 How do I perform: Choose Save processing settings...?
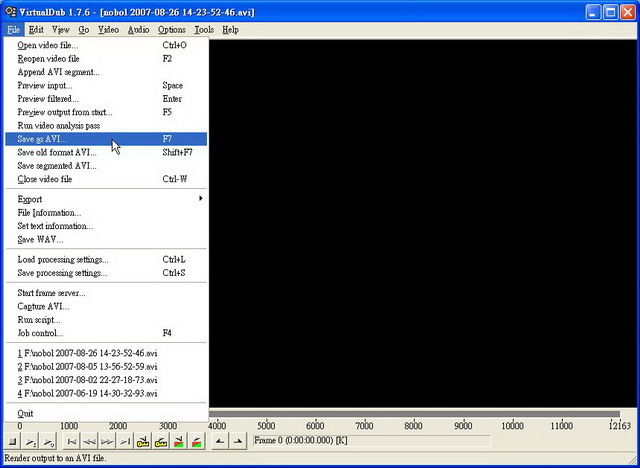(x=106, y=273)
